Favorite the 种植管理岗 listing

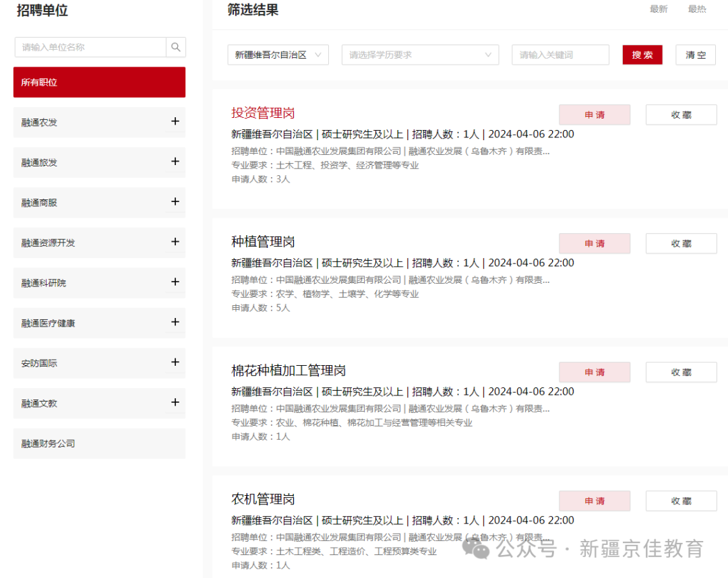point(681,244)
